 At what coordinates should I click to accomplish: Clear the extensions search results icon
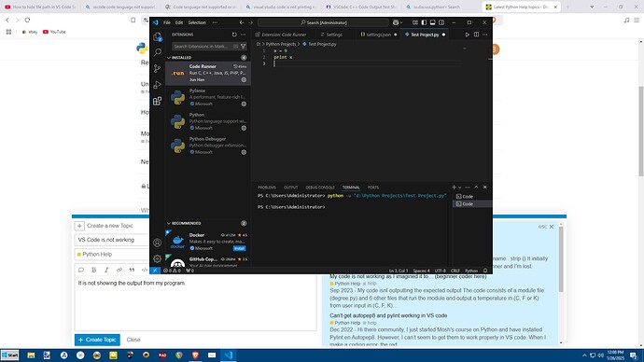pos(236,47)
